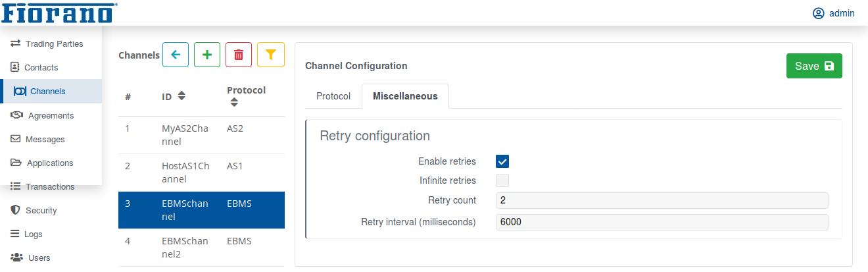868x272 pixels.
Task: Uncheck the Enable retries checkbox
Action: click(502, 161)
